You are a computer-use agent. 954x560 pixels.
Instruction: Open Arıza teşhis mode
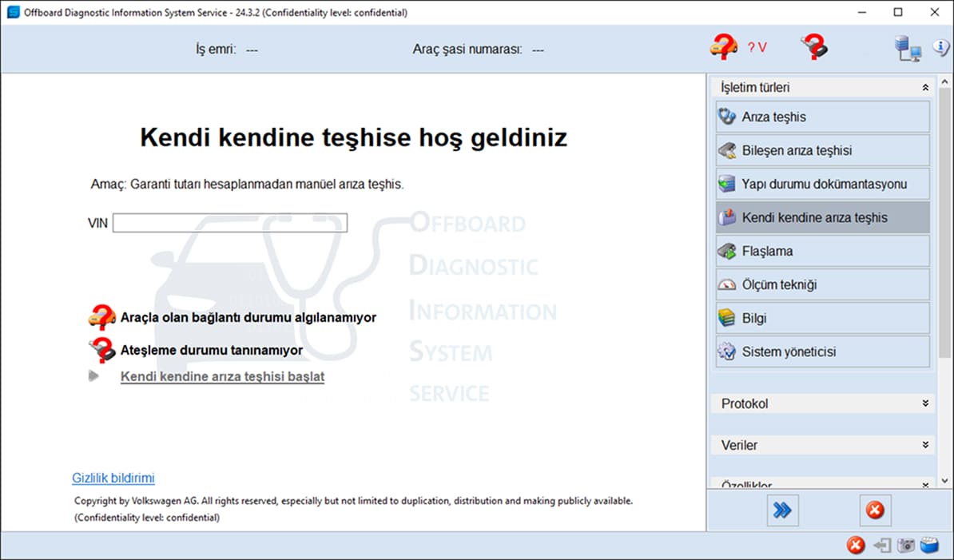pyautogui.click(x=823, y=117)
